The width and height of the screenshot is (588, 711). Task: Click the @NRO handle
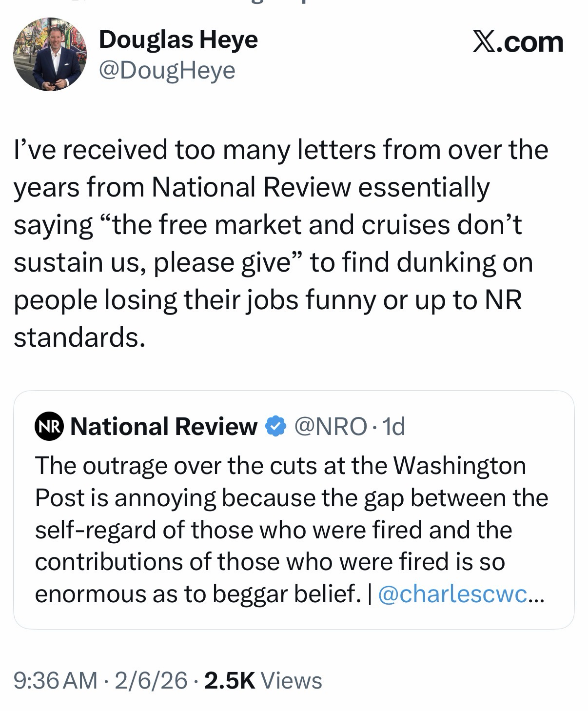pyautogui.click(x=331, y=427)
